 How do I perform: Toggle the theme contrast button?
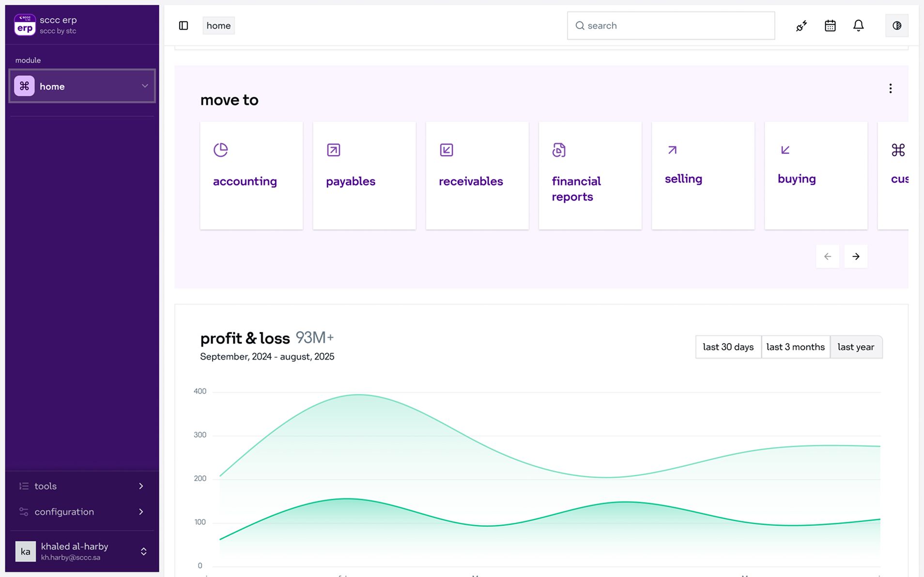tap(897, 26)
